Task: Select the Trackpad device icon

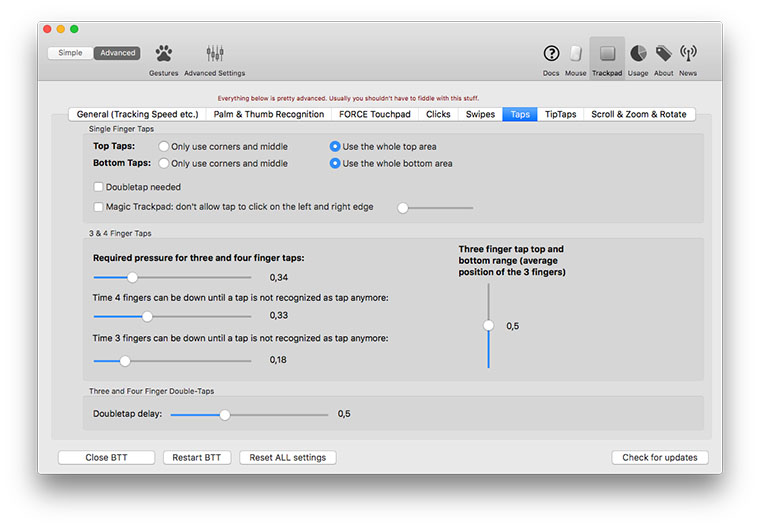Action: point(607,53)
